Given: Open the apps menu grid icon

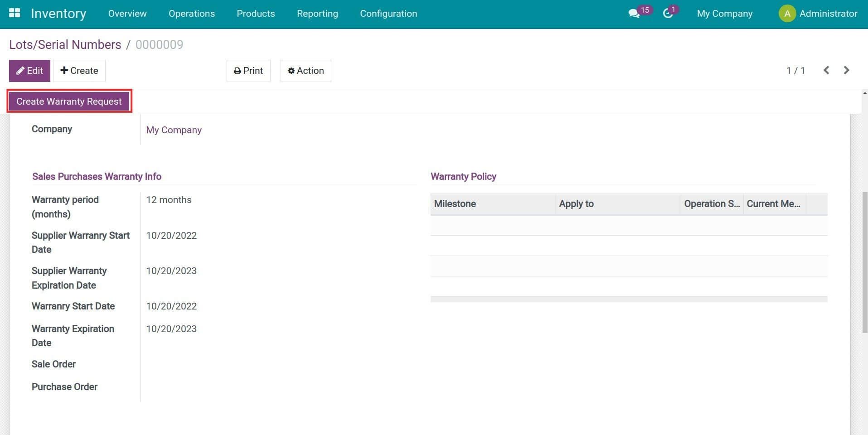Looking at the screenshot, I should click(15, 13).
